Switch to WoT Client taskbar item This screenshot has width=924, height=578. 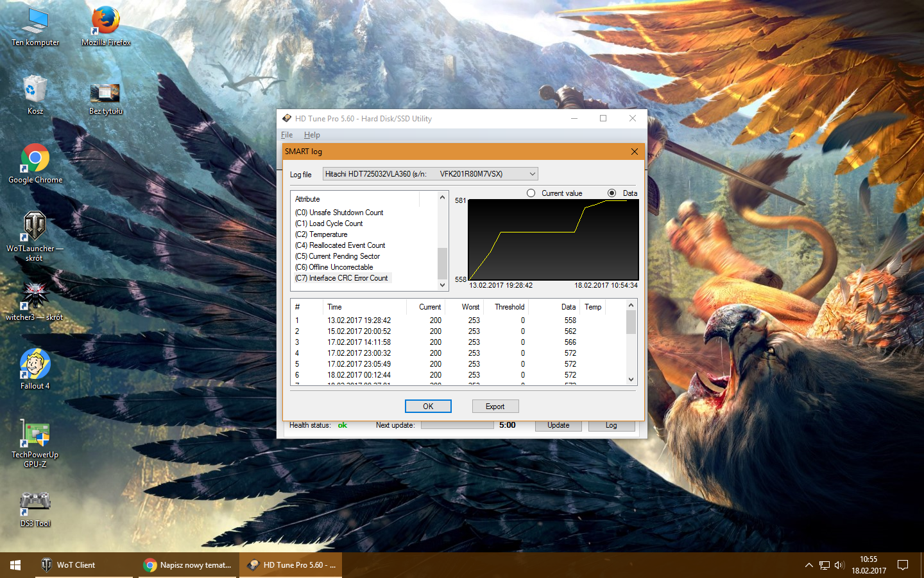pyautogui.click(x=83, y=565)
